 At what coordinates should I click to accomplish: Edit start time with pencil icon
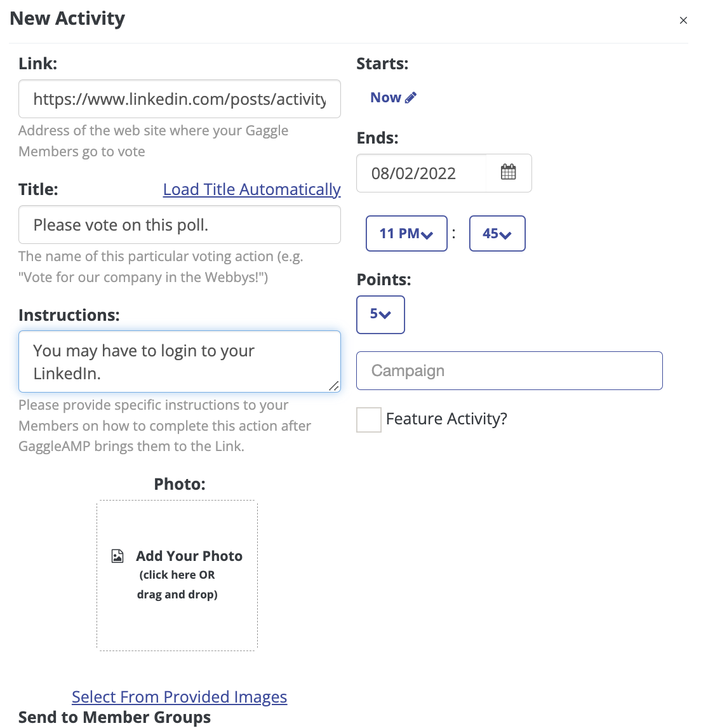pyautogui.click(x=411, y=97)
